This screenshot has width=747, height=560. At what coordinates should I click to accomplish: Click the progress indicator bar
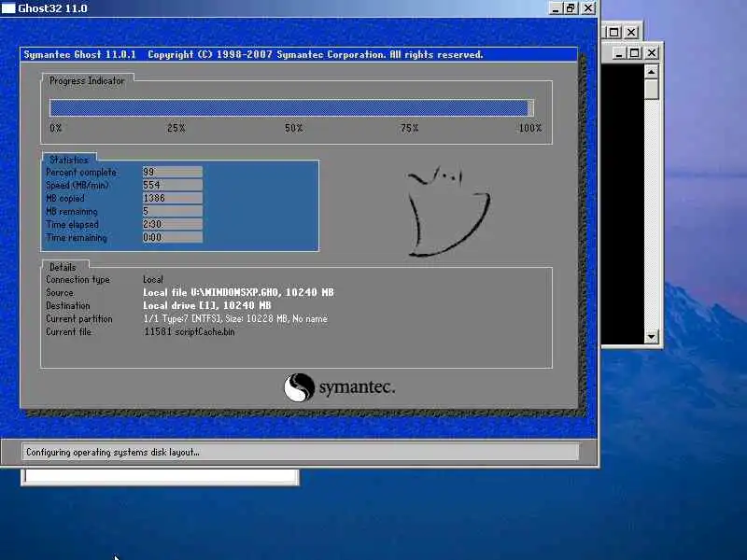[291, 108]
